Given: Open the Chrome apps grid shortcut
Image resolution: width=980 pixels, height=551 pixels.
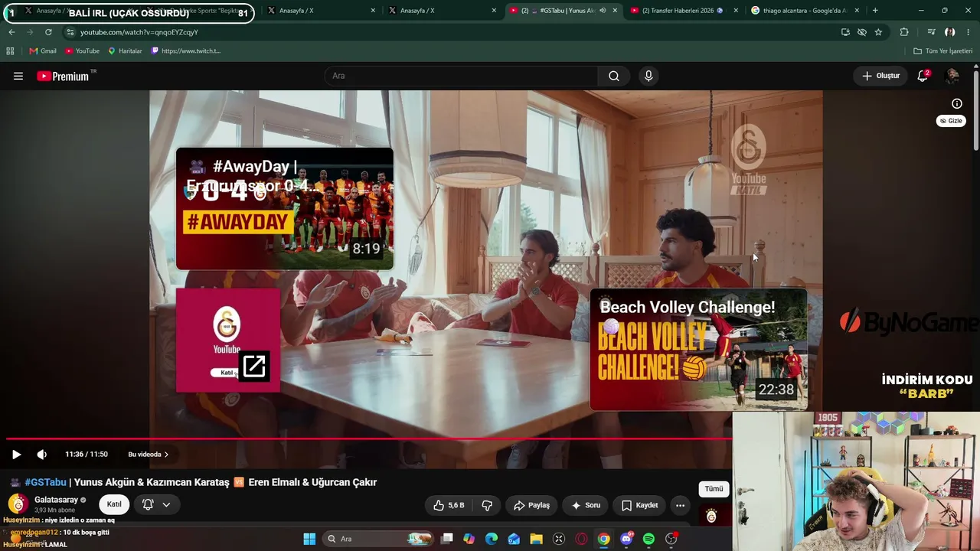Looking at the screenshot, I should (10, 51).
